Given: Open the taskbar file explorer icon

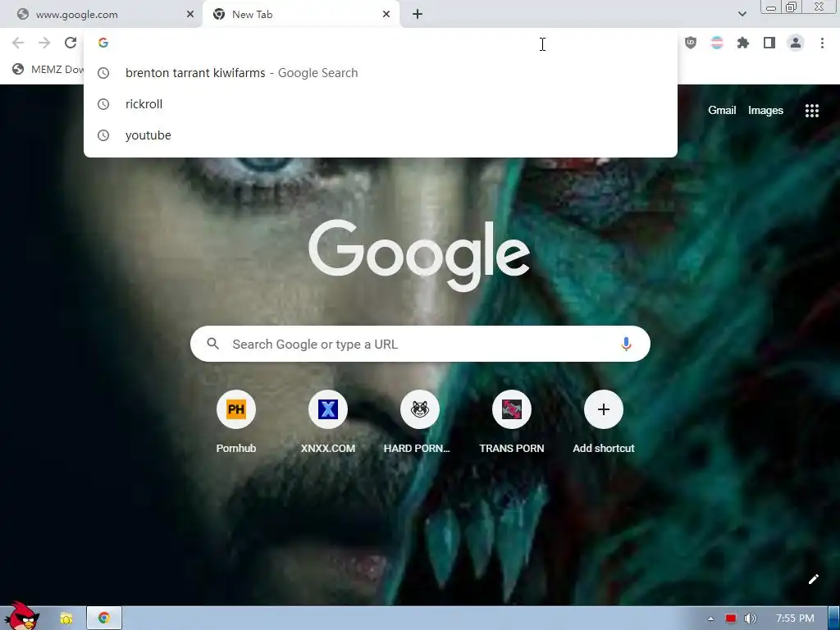Looking at the screenshot, I should point(66,619).
